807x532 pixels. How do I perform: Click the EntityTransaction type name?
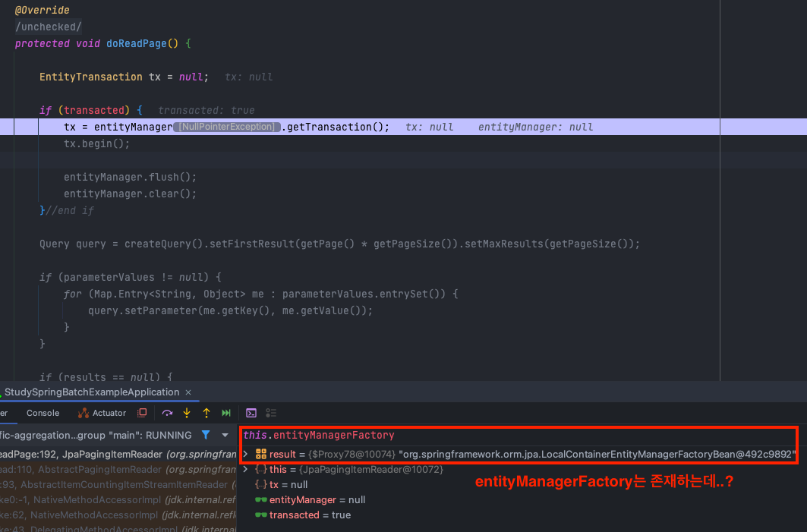point(91,77)
